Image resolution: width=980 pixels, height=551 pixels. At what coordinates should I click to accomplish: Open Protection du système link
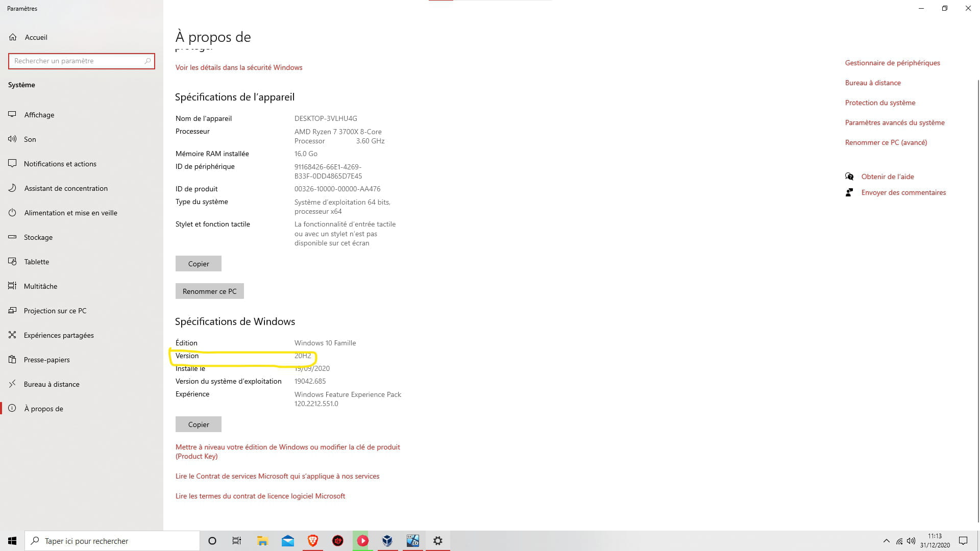pos(880,103)
